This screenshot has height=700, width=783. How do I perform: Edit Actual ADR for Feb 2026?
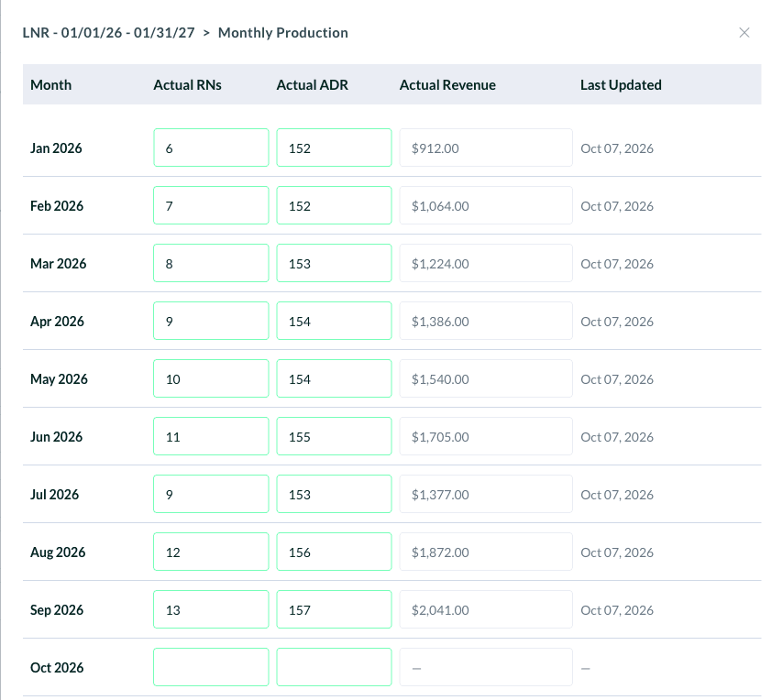tap(334, 205)
